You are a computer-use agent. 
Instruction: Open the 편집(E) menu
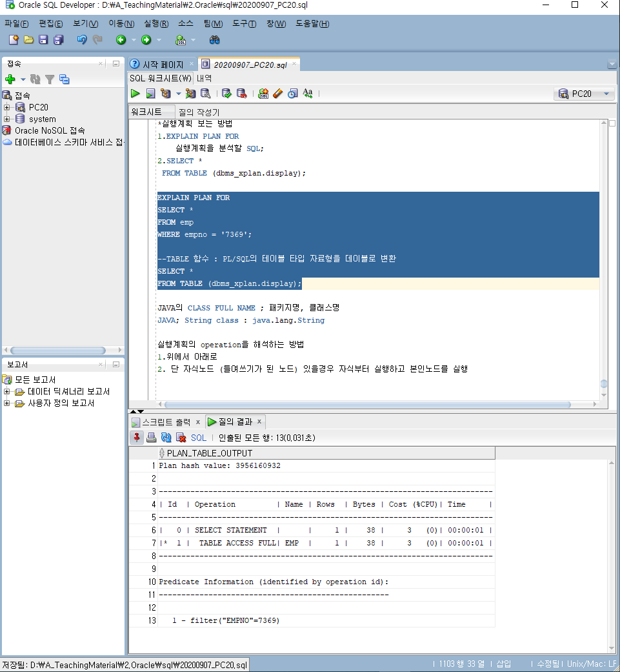click(50, 24)
